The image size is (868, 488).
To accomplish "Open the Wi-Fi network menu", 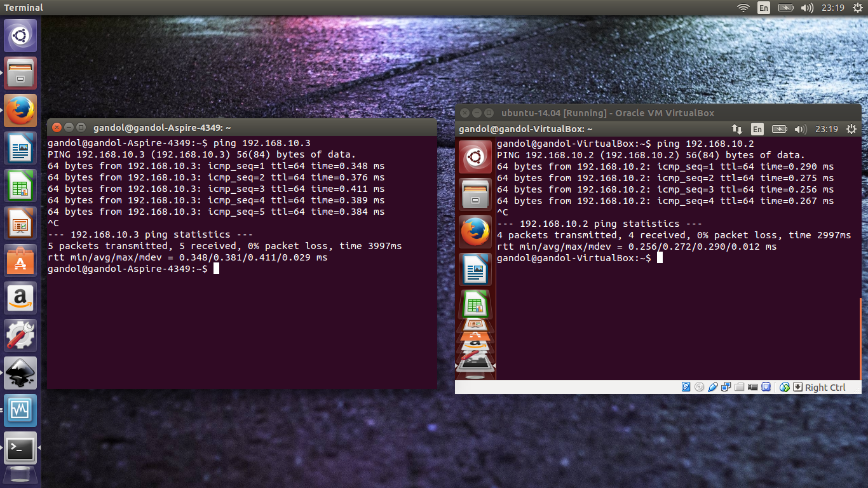I will pos(743,8).
